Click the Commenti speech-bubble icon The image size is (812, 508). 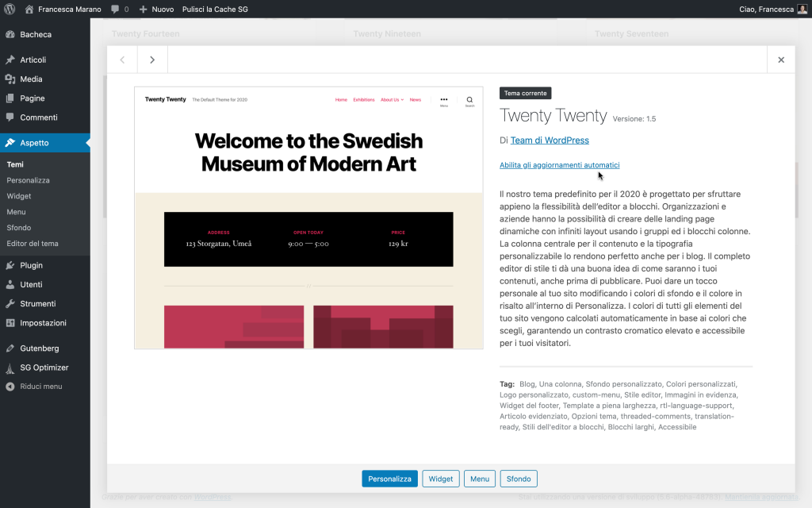10,117
